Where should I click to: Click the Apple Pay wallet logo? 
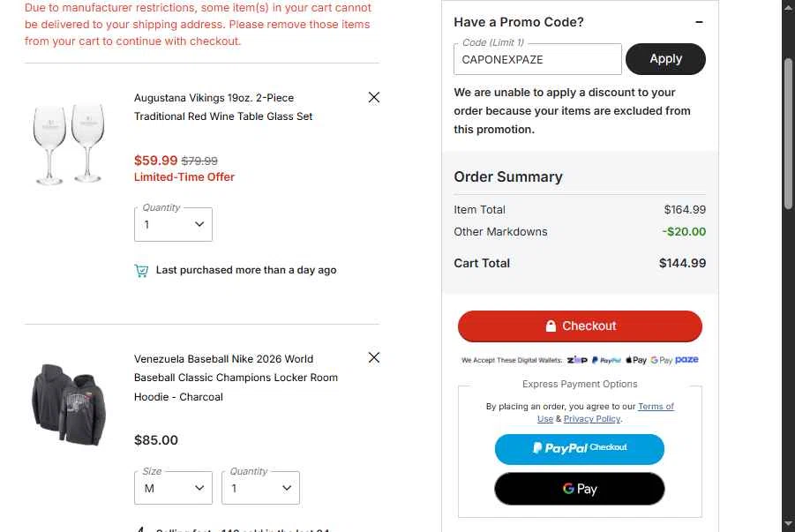pyautogui.click(x=636, y=360)
